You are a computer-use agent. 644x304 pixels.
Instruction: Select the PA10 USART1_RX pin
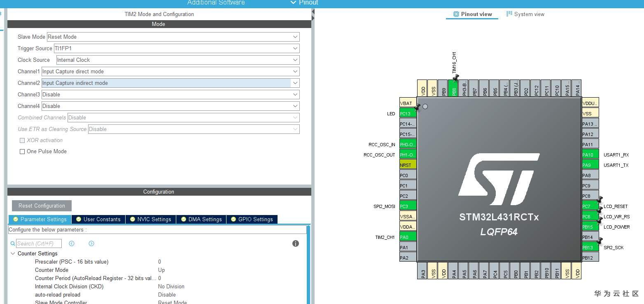click(x=590, y=155)
